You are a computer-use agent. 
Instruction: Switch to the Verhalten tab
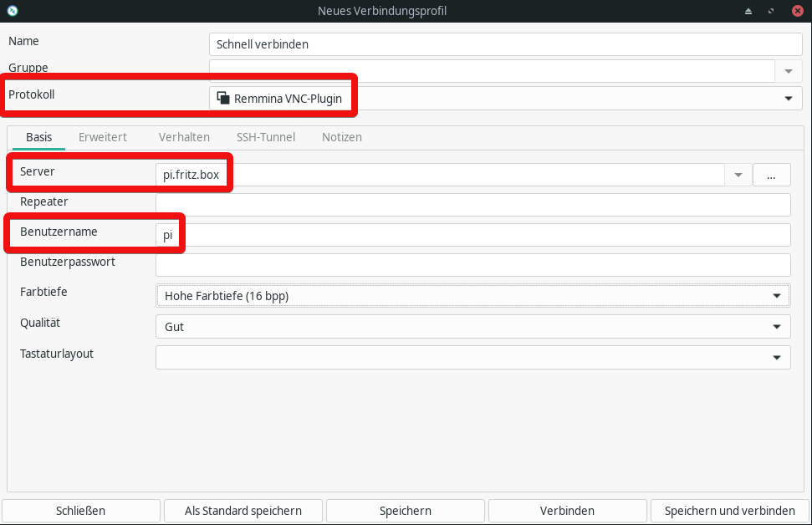(x=184, y=137)
